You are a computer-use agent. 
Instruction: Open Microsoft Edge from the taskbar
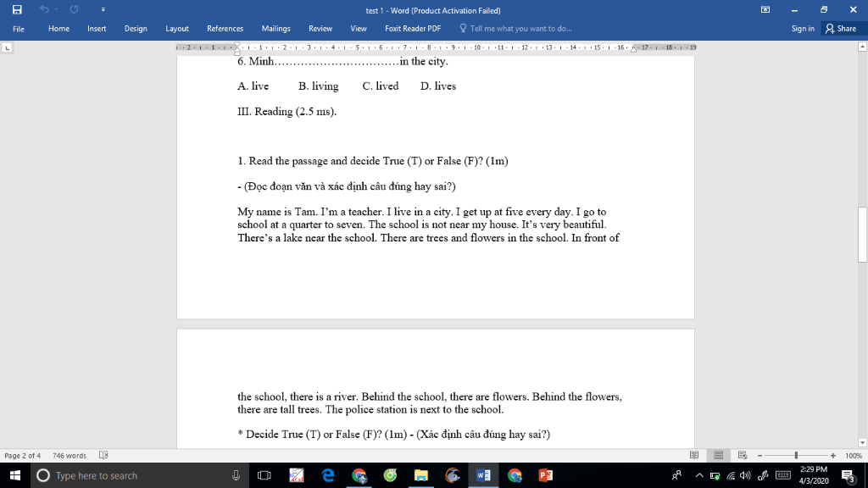tap(328, 475)
